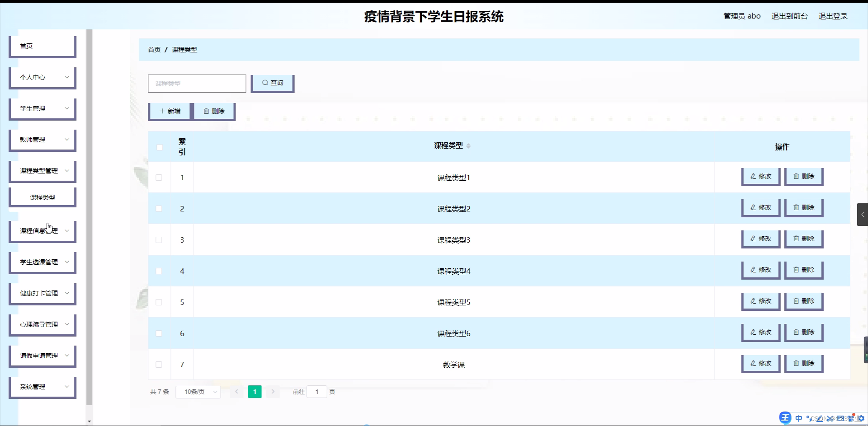Viewport: 868px width, 426px height.
Task: Click the delete trash icon for 数学课 row
Action: click(796, 363)
